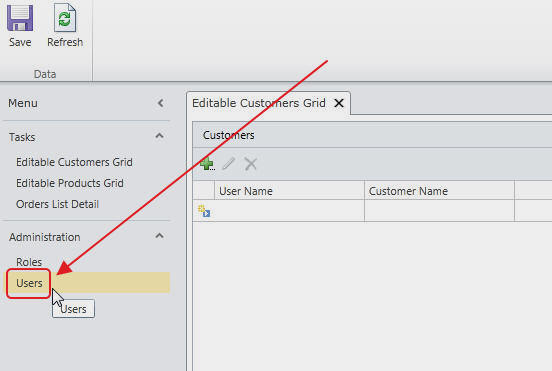Click the pencil edit icon in toolbar
The image size is (552, 371).
[x=228, y=164]
